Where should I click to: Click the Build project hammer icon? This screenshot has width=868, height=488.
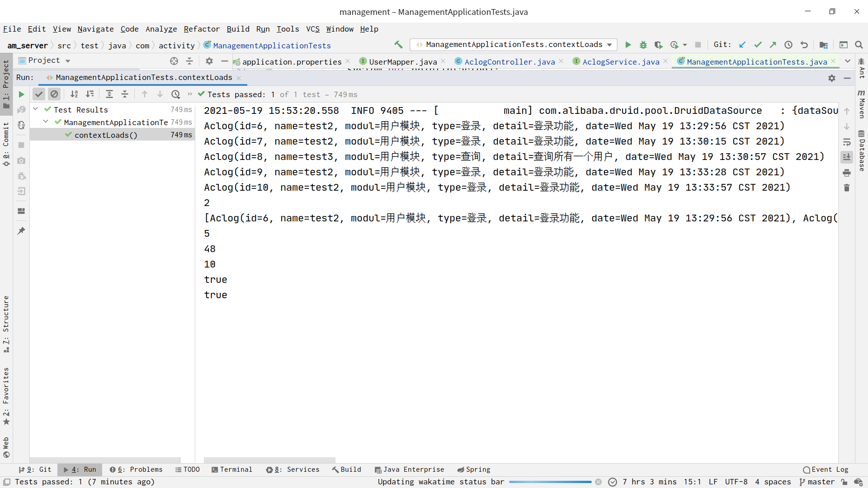click(x=398, y=44)
